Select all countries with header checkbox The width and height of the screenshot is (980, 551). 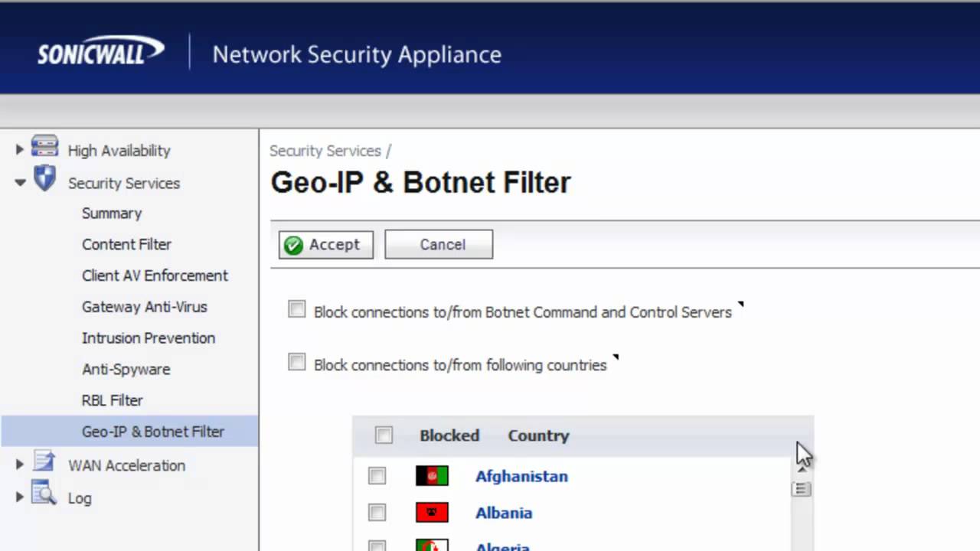[384, 435]
